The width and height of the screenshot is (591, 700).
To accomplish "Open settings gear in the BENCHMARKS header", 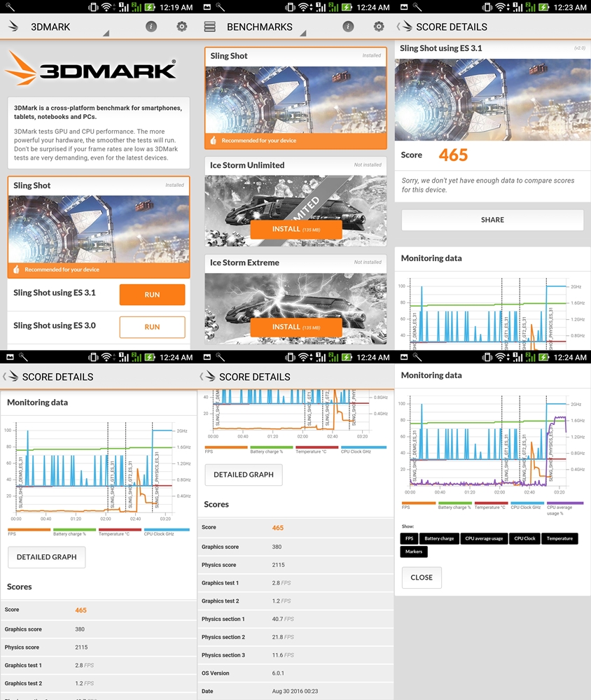I will tap(379, 27).
